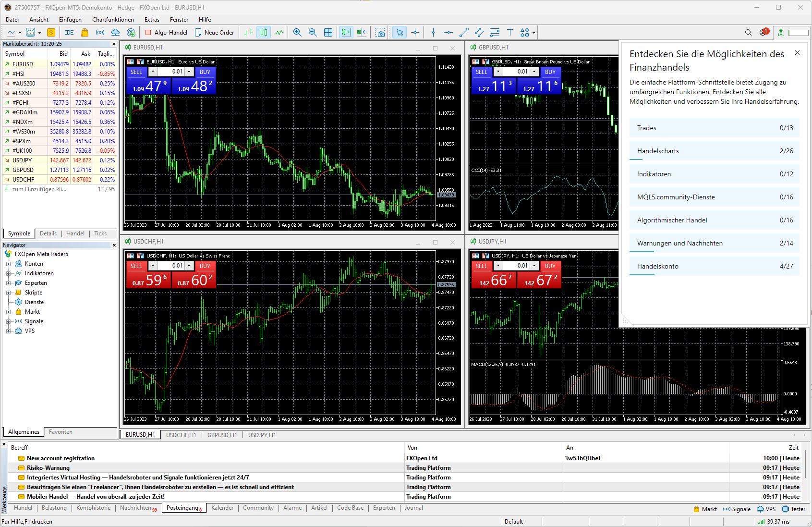Open the MetaEditor IDE from the toolbar
Image resolution: width=812 pixels, height=527 pixels.
[69, 33]
